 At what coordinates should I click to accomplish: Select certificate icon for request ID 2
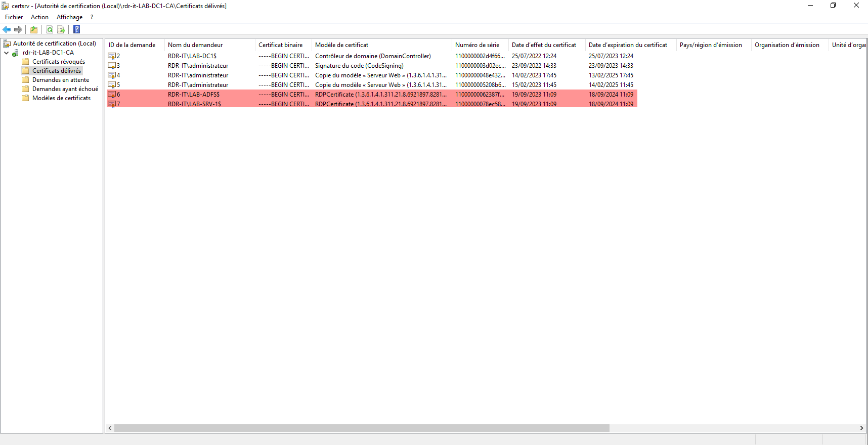pos(112,56)
